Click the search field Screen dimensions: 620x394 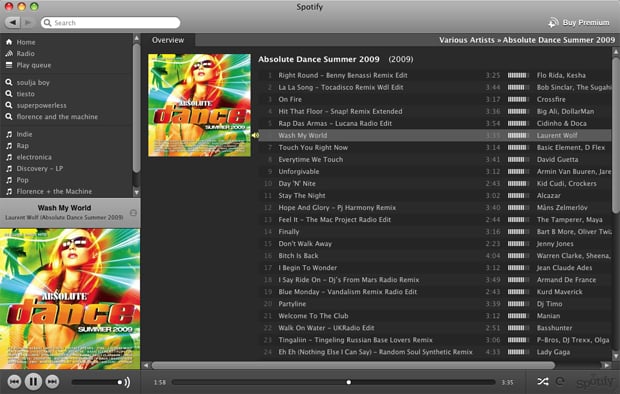click(x=110, y=23)
